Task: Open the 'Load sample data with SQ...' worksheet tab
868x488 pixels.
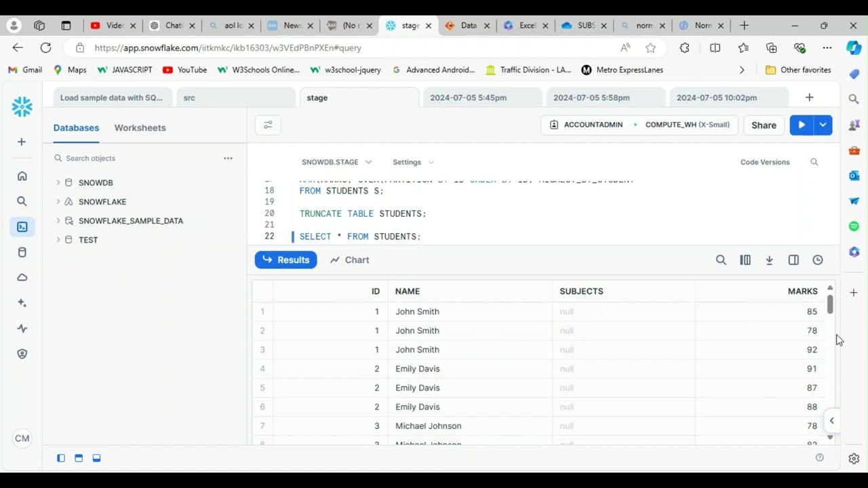Action: click(x=111, y=98)
